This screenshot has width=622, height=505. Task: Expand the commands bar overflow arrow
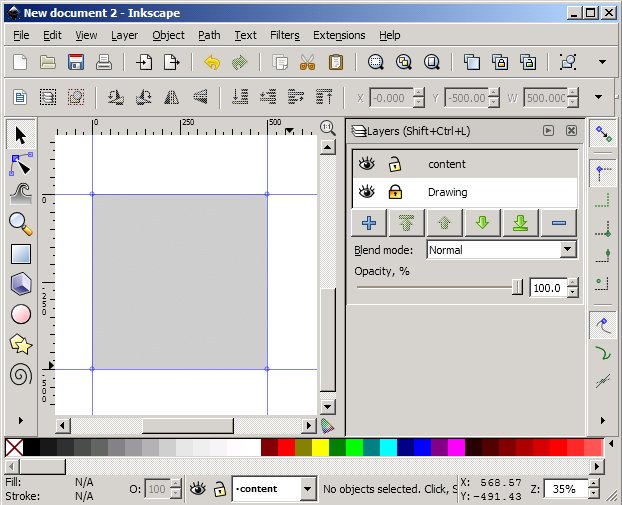[x=603, y=62]
